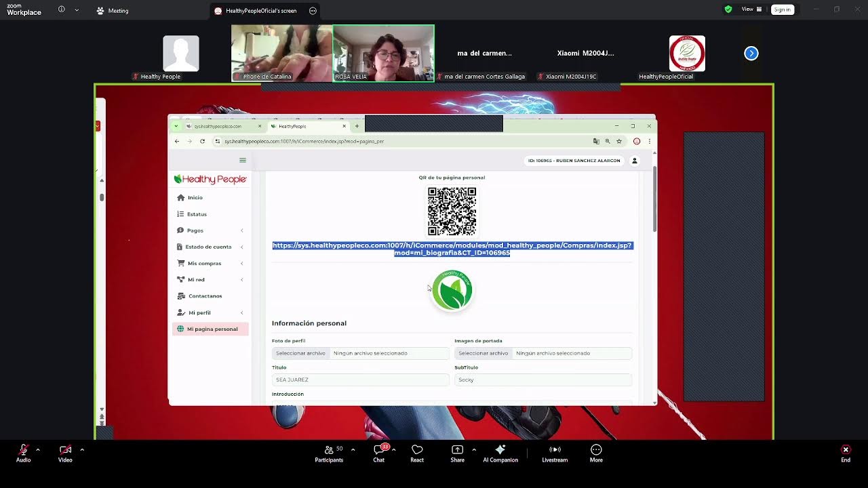Image resolution: width=868 pixels, height=488 pixels.
Task: Click the red End meeting button
Action: (846, 453)
